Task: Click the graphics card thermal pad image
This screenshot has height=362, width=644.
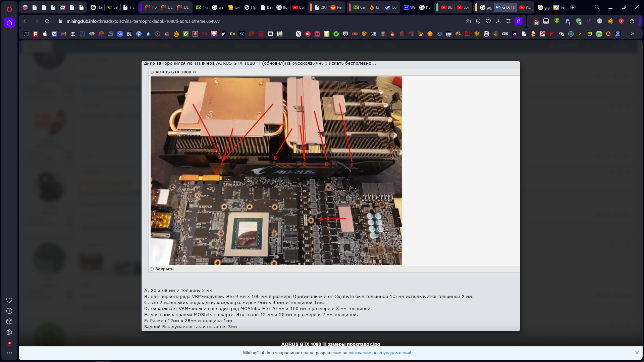Action: click(x=276, y=171)
